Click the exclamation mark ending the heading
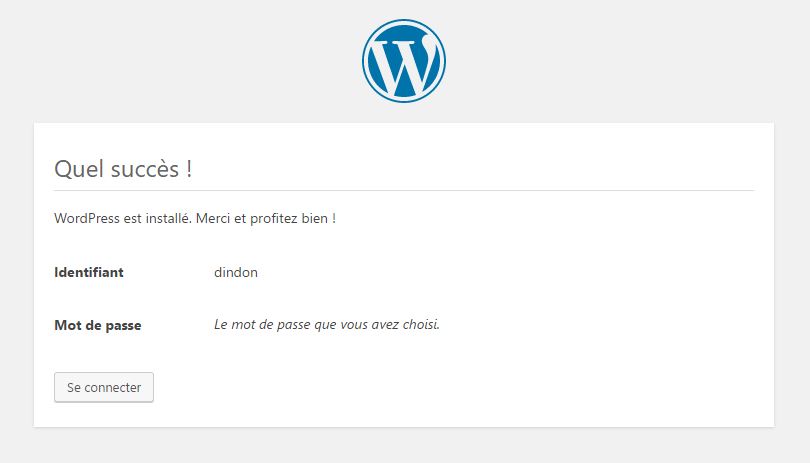This screenshot has width=810, height=463. 189,169
